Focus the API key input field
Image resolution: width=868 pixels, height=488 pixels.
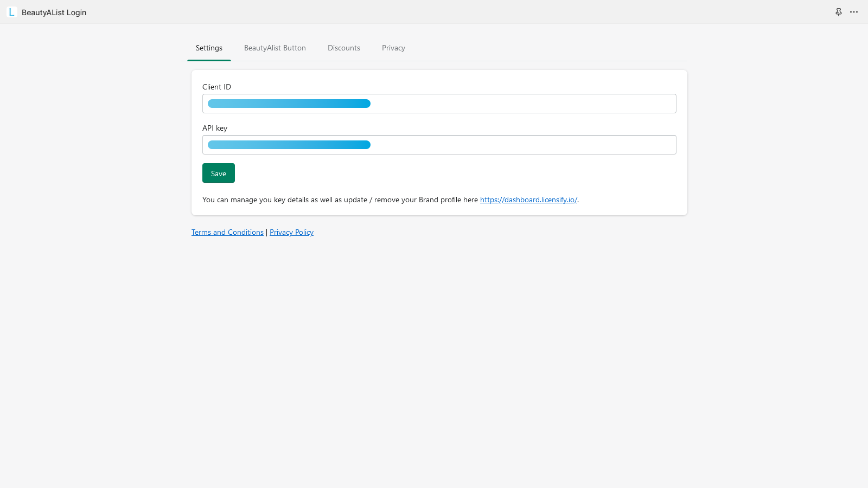tap(439, 145)
